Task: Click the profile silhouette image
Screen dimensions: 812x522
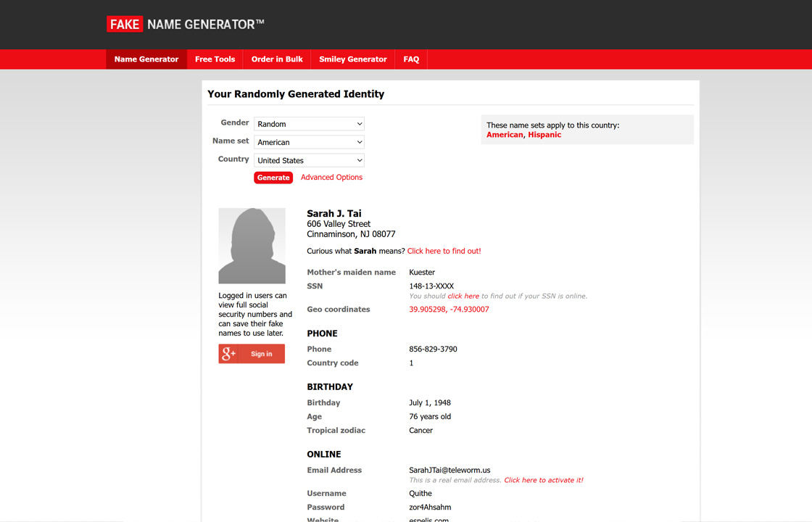Action: click(x=252, y=246)
